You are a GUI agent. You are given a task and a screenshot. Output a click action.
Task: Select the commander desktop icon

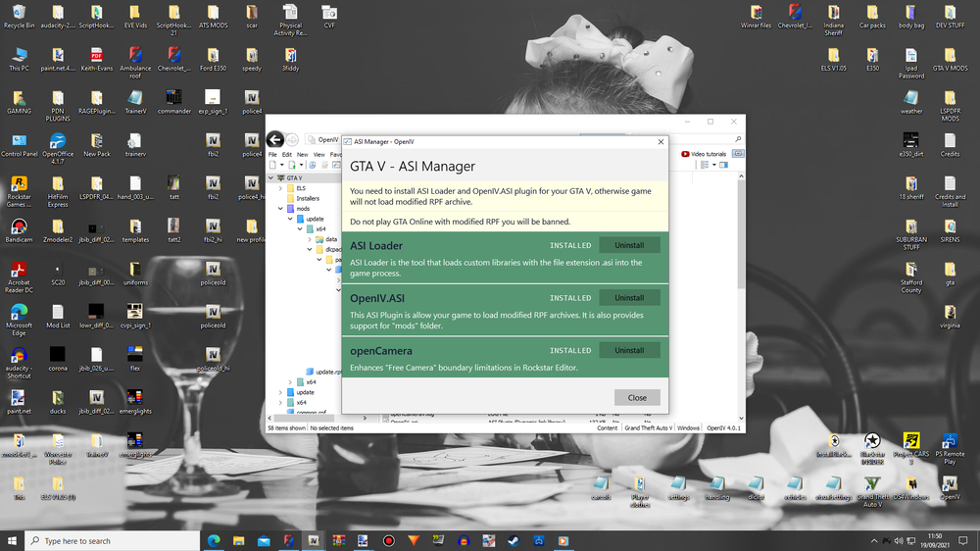[173, 102]
